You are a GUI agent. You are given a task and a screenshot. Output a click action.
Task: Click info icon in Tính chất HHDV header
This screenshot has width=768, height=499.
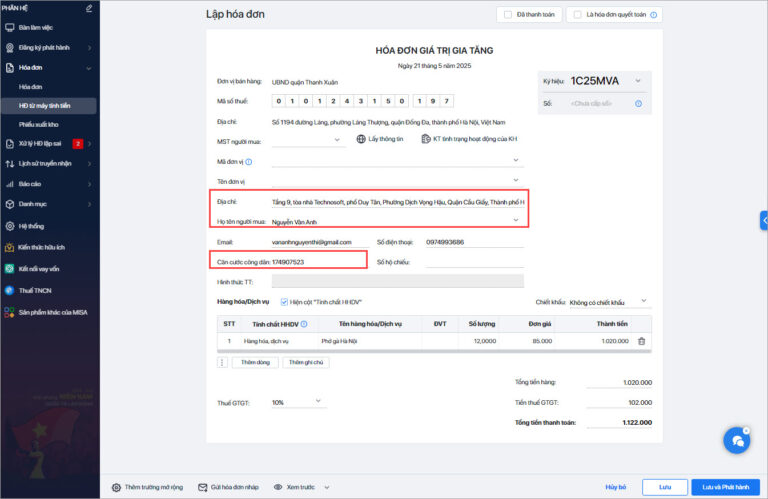304,324
